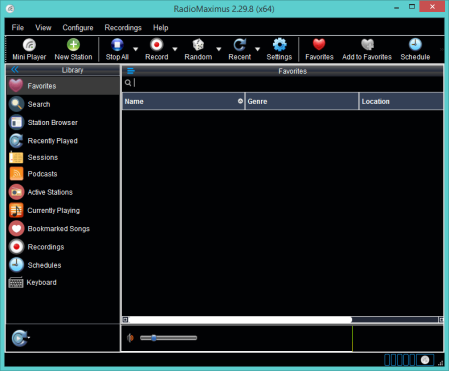Open Podcasts in the sidebar
Viewport: 449px width, 371px height.
click(x=63, y=174)
